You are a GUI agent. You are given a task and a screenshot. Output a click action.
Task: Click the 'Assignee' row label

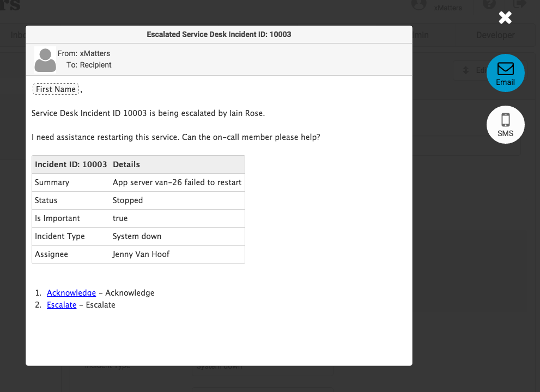pyautogui.click(x=51, y=254)
